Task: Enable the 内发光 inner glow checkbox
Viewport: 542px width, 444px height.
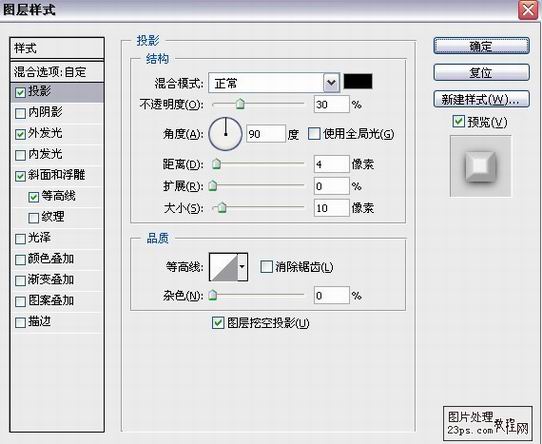Action: click(20, 155)
